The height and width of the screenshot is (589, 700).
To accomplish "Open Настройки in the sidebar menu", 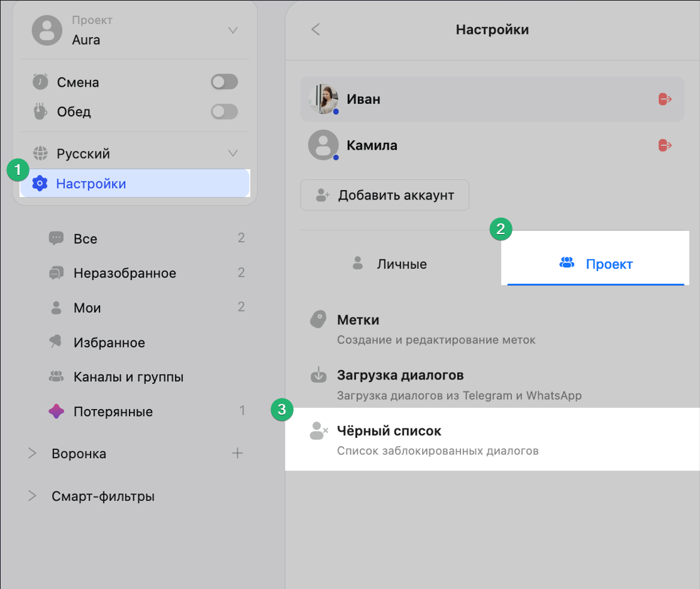I will tap(91, 184).
